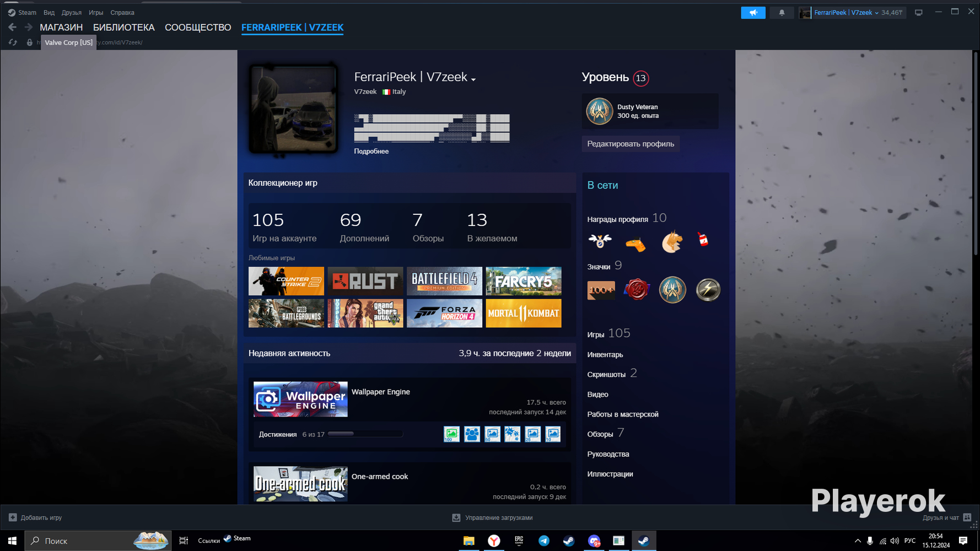Reload the page with the refresh icon

tap(13, 42)
